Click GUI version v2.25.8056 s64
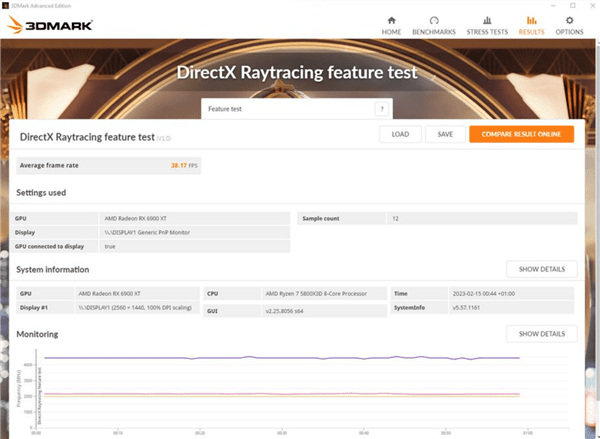Viewport: 600px width, 439px height. (x=284, y=311)
